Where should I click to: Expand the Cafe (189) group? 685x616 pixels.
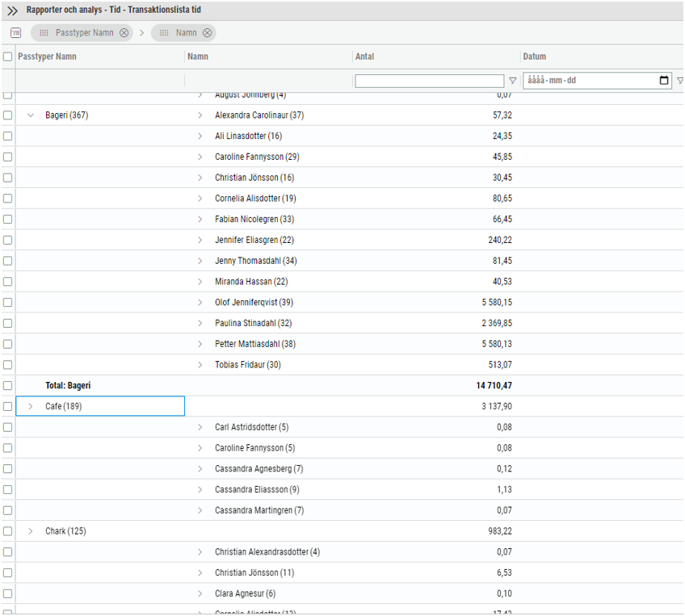tap(31, 406)
